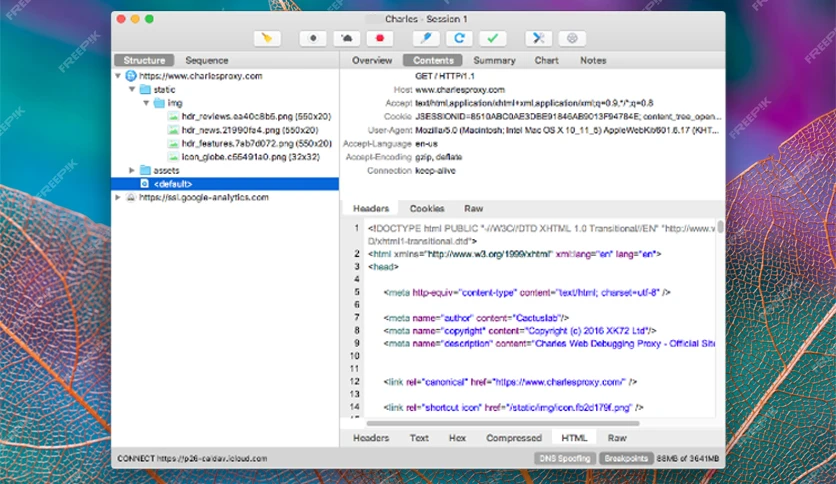Select request Headers tab

371,208
